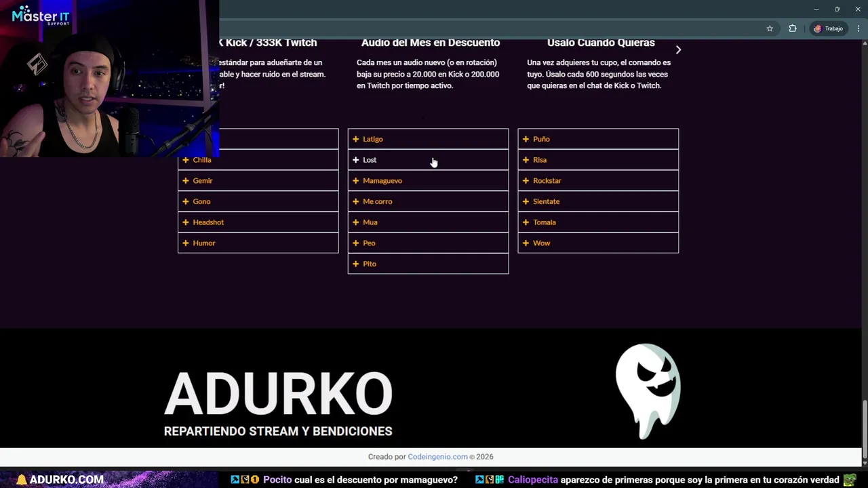The width and height of the screenshot is (868, 488).
Task: Click the bell icon beside ADURKO.COM
Action: pos(22,480)
